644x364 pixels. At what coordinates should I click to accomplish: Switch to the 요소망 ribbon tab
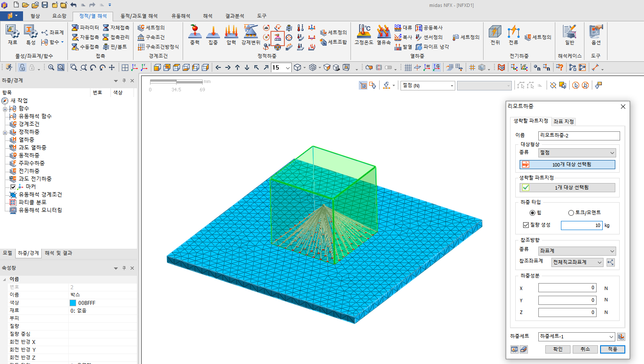[x=59, y=16]
